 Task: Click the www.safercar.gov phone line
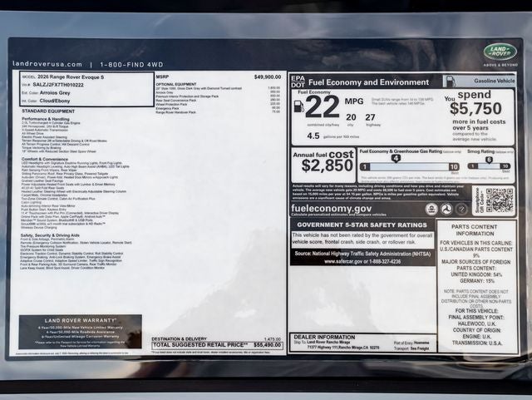362,261
